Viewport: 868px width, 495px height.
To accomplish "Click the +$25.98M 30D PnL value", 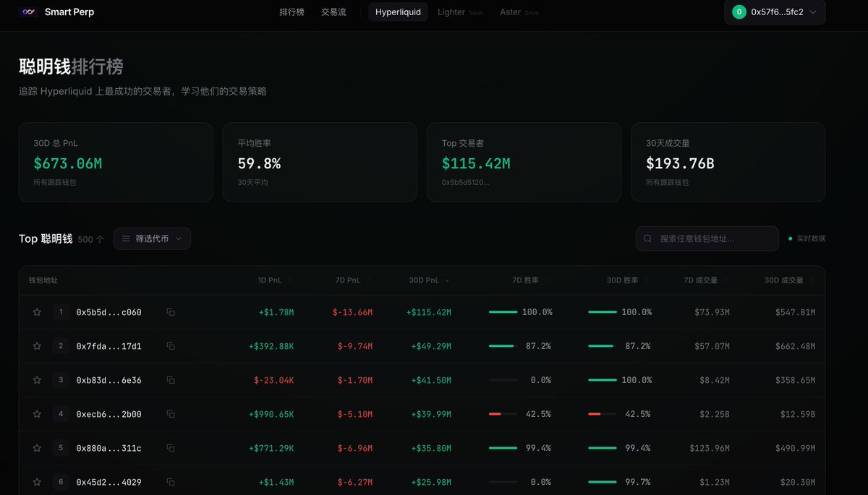I will pos(431,482).
